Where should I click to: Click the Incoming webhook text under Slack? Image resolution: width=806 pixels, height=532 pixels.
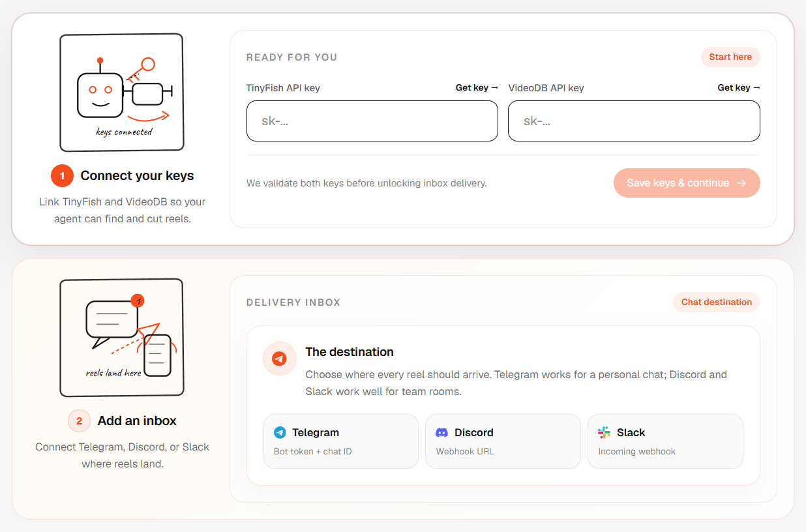pos(637,451)
